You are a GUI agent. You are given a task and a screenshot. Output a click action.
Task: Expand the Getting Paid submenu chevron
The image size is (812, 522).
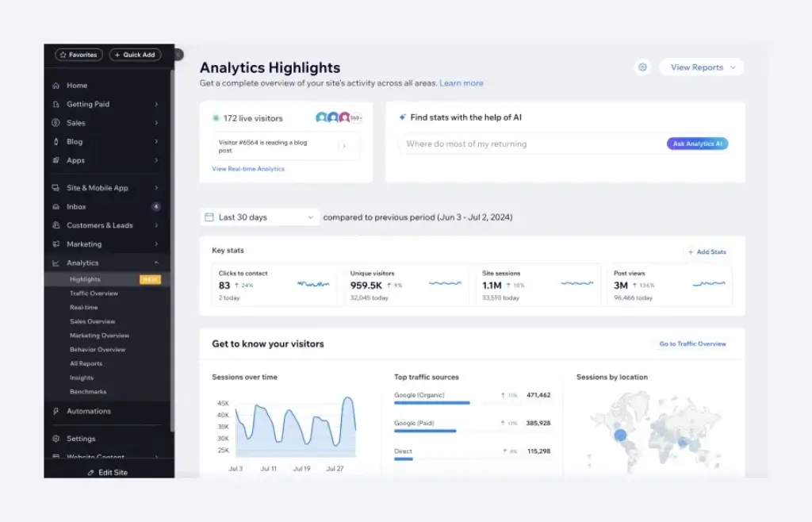[156, 104]
